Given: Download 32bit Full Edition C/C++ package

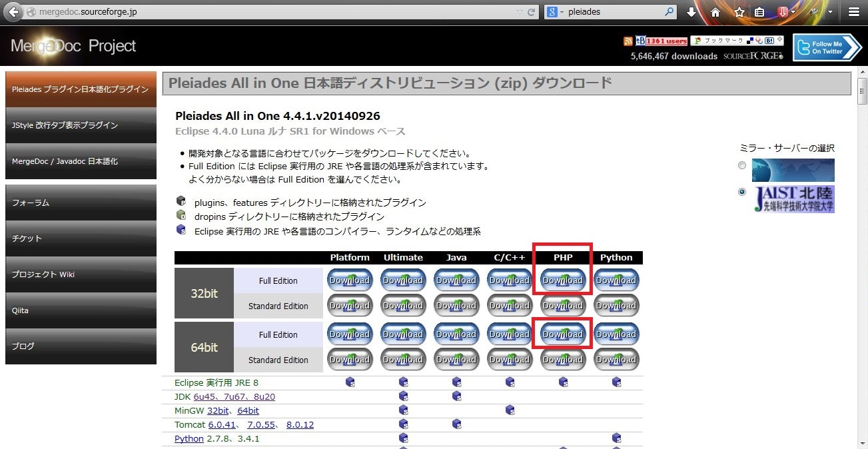Looking at the screenshot, I should [x=510, y=280].
